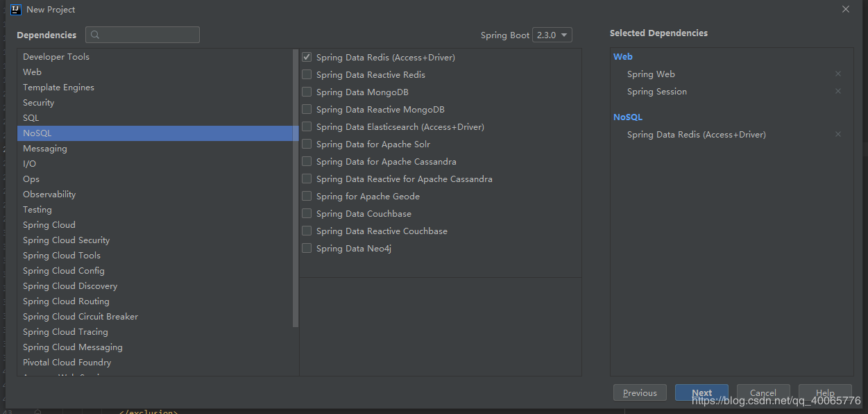Remove Spring Session dependency with its X icon
The height and width of the screenshot is (414, 868).
pyautogui.click(x=837, y=92)
